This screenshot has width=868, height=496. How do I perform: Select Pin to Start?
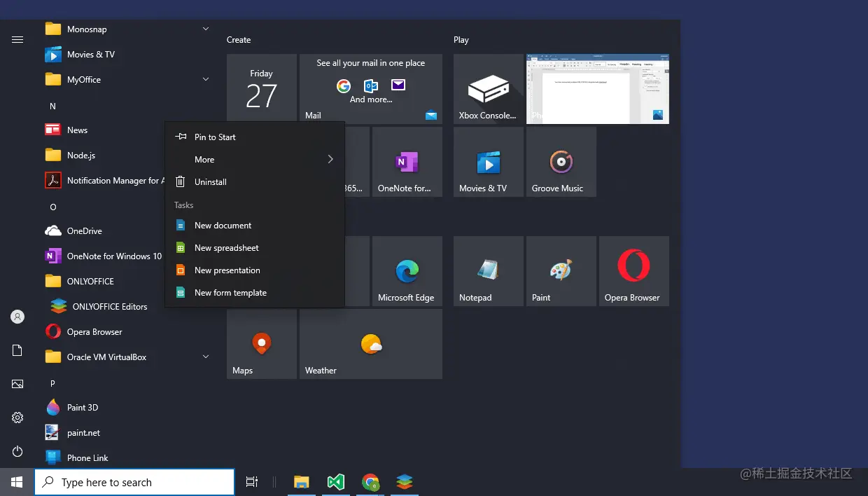coord(215,137)
